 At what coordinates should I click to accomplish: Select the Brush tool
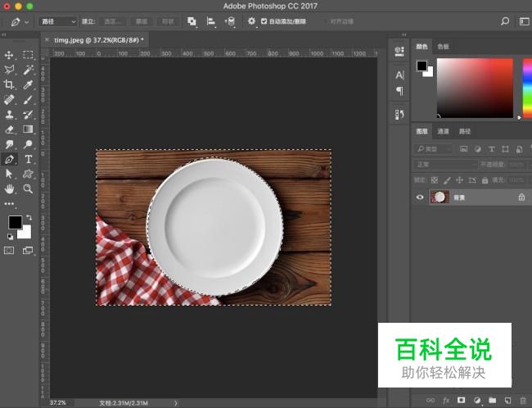pos(28,99)
